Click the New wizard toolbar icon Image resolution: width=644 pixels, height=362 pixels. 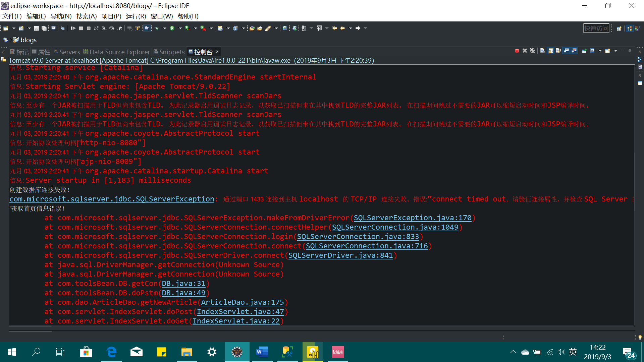click(6, 28)
